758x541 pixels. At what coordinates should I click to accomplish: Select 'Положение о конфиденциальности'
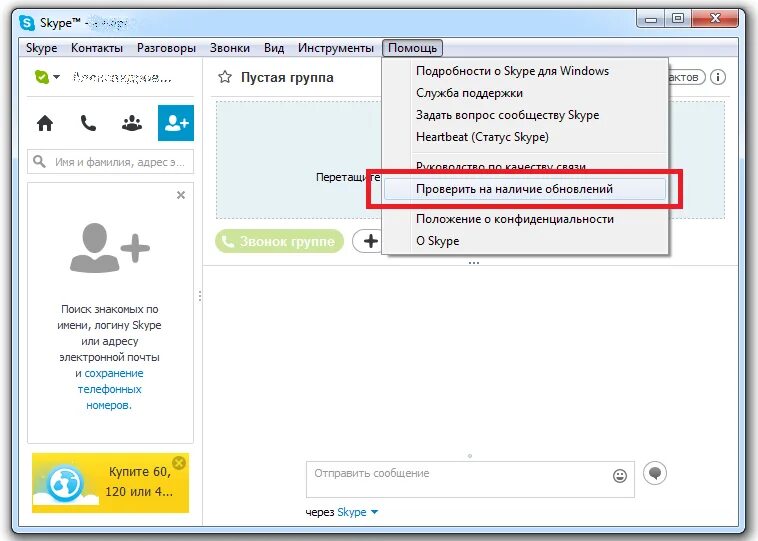coord(525,219)
